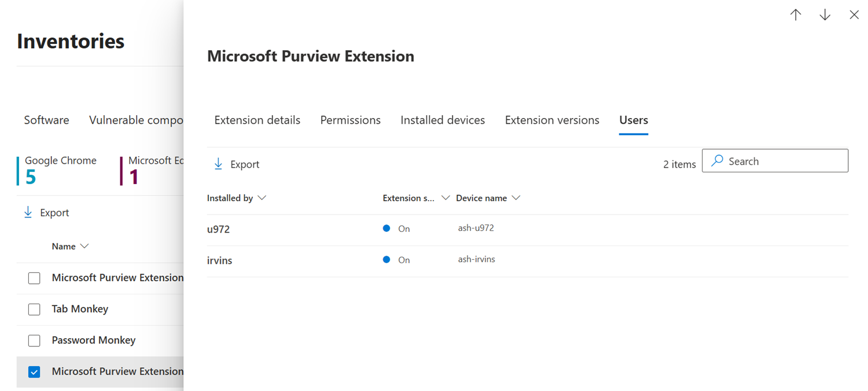Image resolution: width=868 pixels, height=391 pixels.
Task: Open the Installed devices tab
Action: [x=443, y=120]
